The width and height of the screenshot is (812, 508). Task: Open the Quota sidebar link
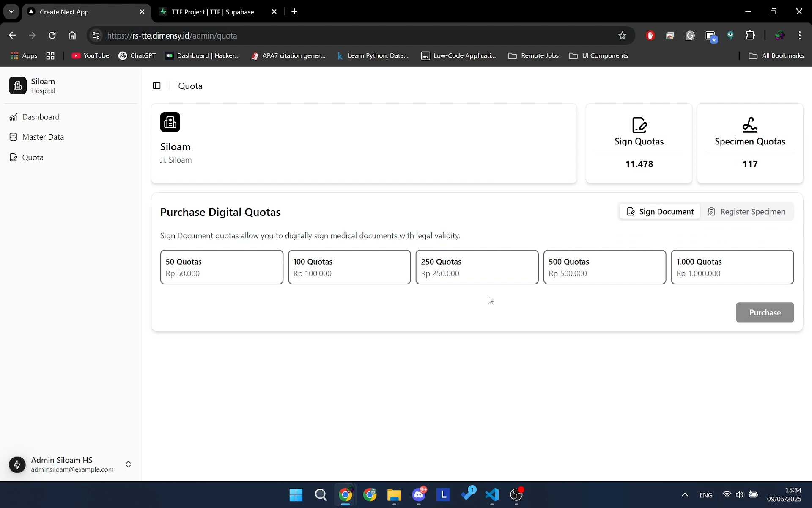click(x=33, y=157)
